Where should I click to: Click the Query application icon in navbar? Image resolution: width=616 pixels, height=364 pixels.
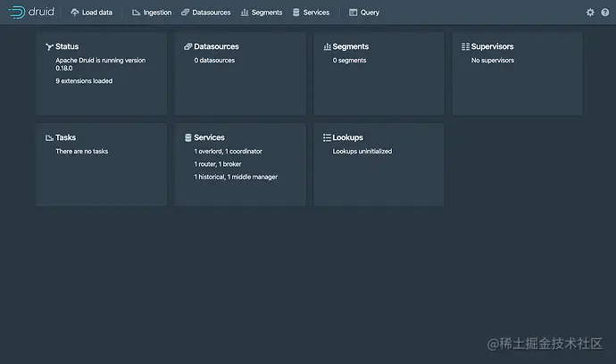click(x=354, y=12)
